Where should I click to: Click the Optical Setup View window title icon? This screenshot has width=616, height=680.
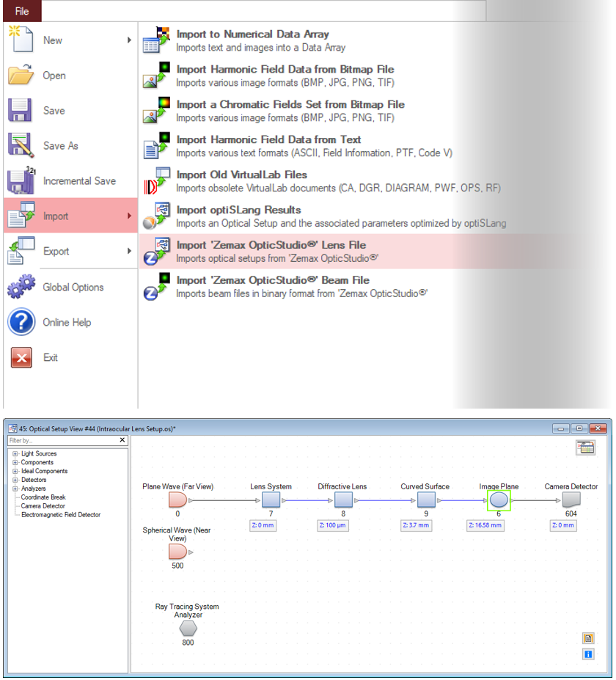click(13, 428)
